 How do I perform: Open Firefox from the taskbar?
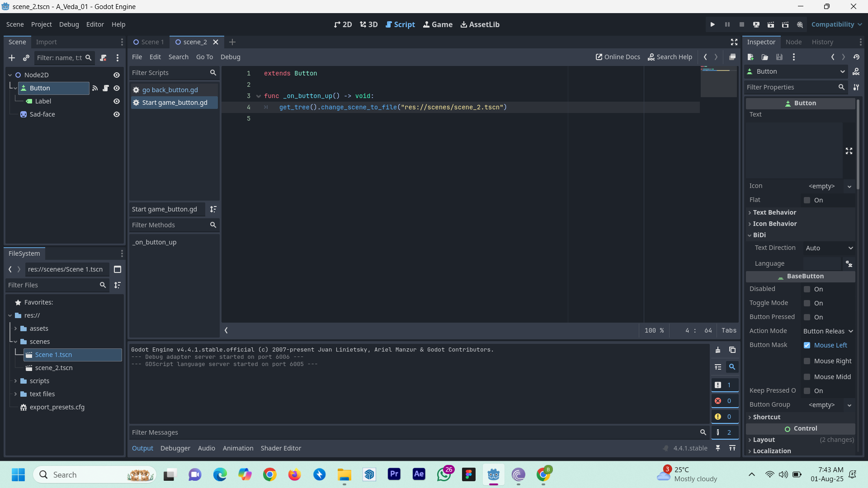coord(295,474)
